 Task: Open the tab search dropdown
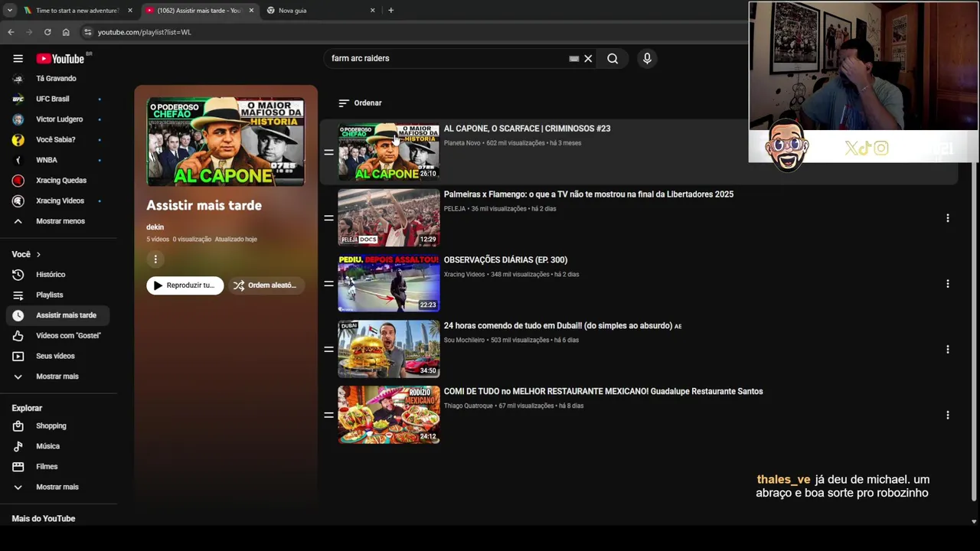[x=9, y=10]
